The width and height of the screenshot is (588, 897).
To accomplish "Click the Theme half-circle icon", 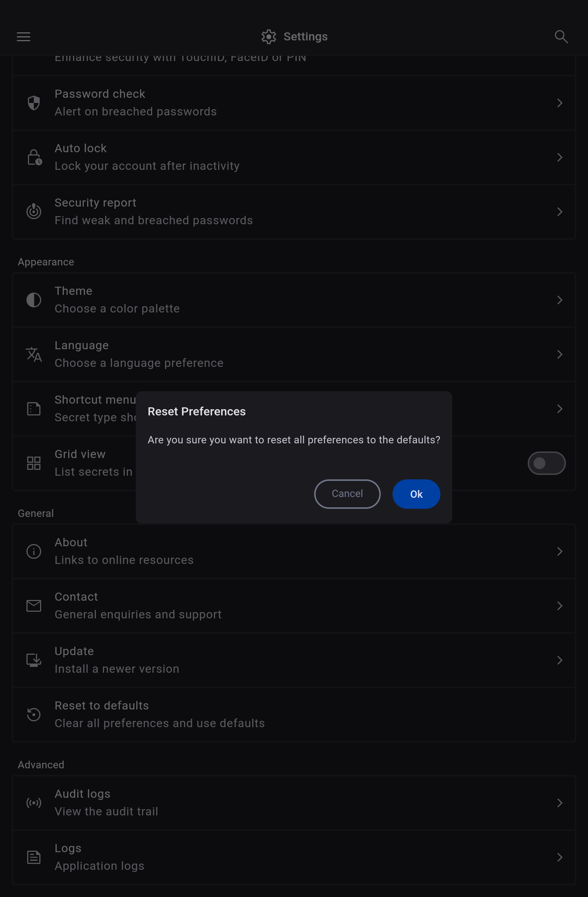I will (x=34, y=300).
